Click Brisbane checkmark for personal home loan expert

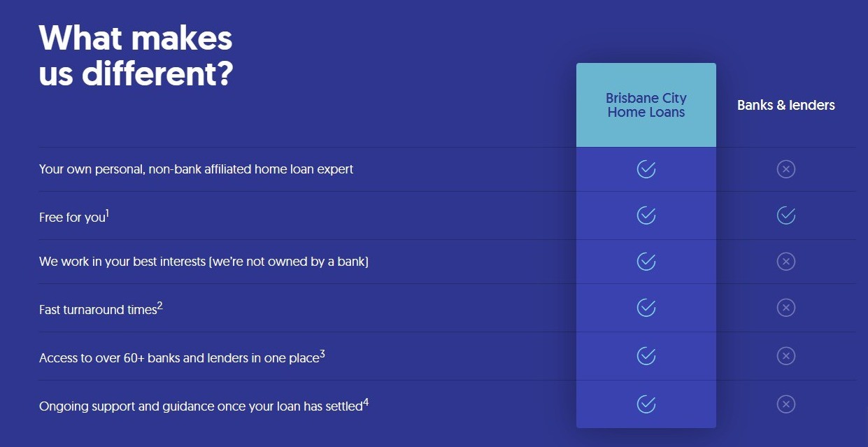pos(646,169)
